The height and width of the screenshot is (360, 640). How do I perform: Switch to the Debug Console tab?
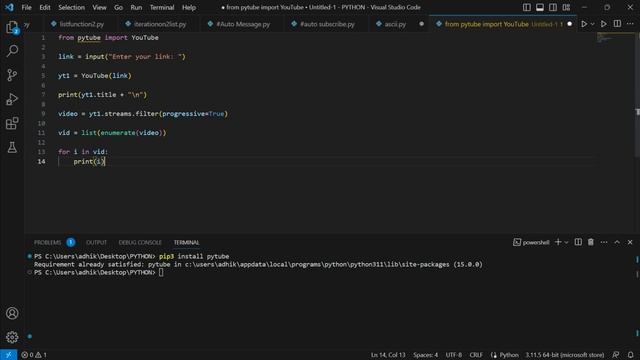[x=140, y=242]
